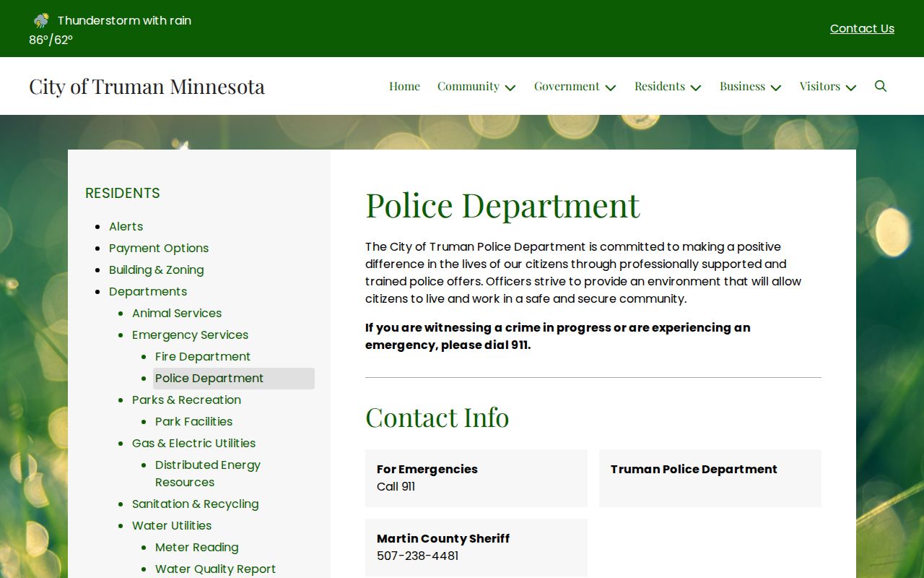Image resolution: width=924 pixels, height=578 pixels.
Task: Click the RESIDENTS sidebar heading
Action: coord(123,193)
